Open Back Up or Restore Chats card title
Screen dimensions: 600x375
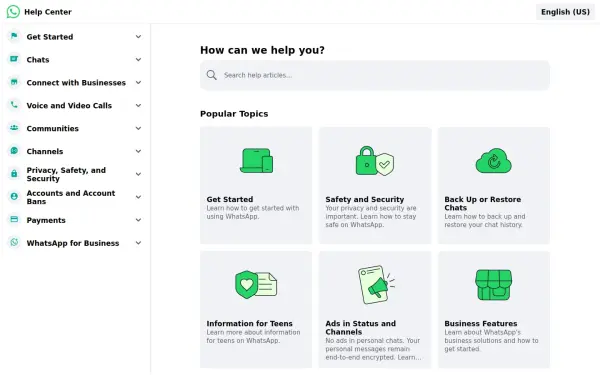(483, 204)
